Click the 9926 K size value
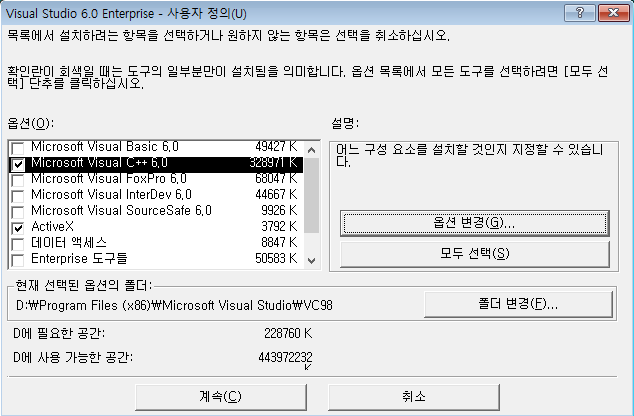This screenshot has width=634, height=416. (x=279, y=211)
